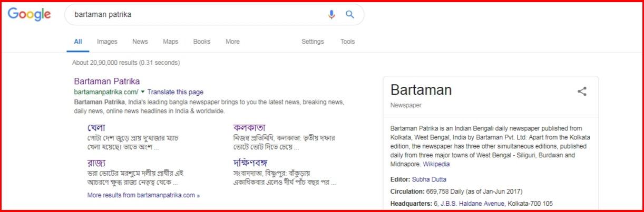Select the All tab
644x212 pixels.
(78, 42)
